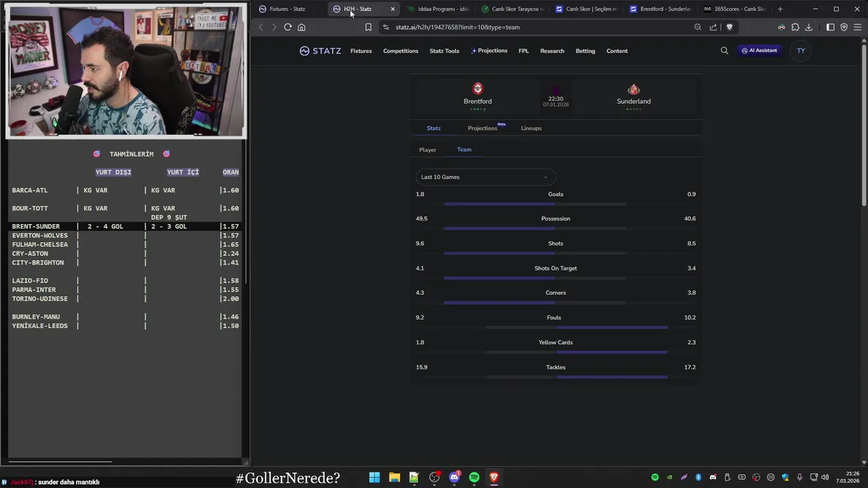Select the Statz tab on the match page

tap(433, 128)
